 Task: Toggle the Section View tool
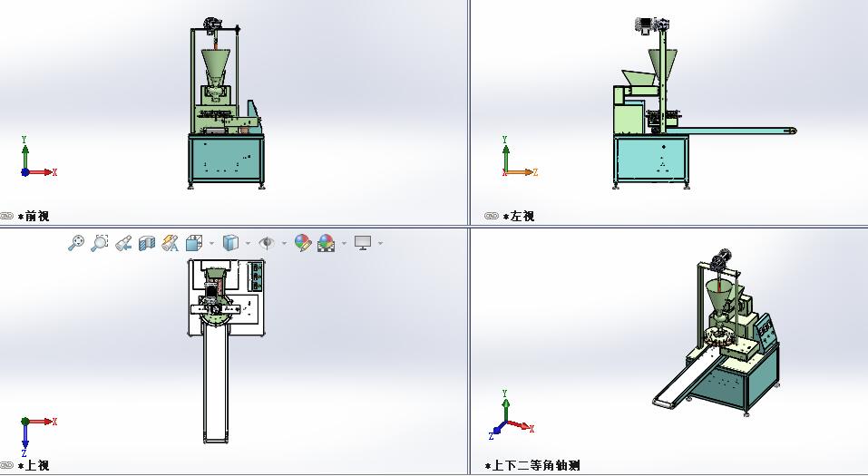coord(147,242)
